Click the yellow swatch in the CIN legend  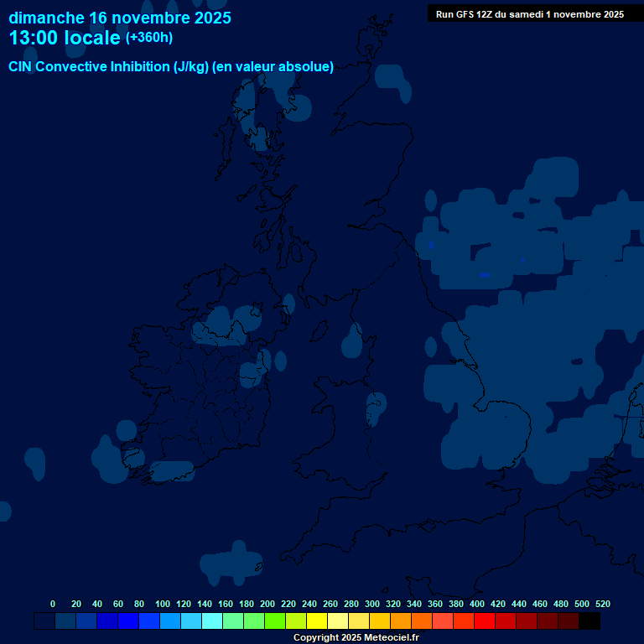317,621
